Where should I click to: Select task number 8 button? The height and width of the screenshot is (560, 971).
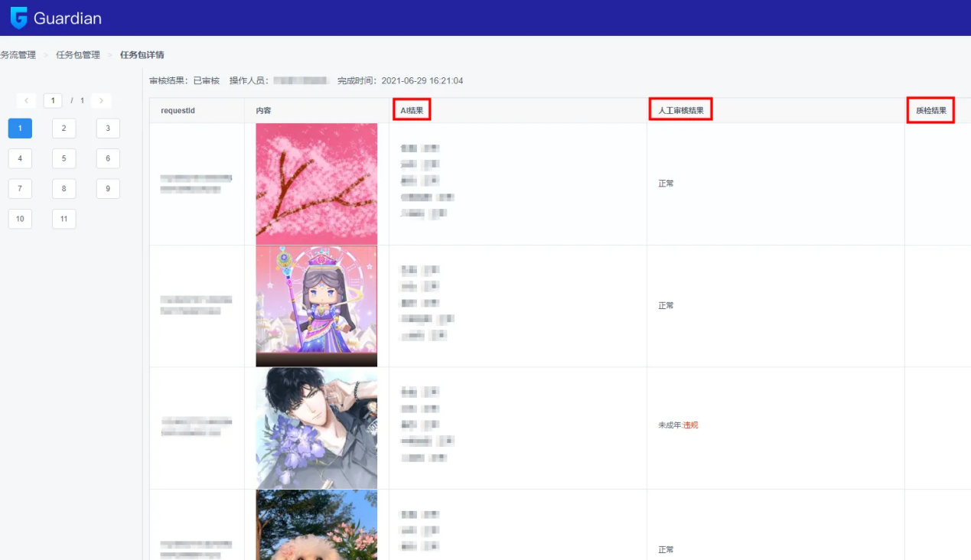point(64,189)
